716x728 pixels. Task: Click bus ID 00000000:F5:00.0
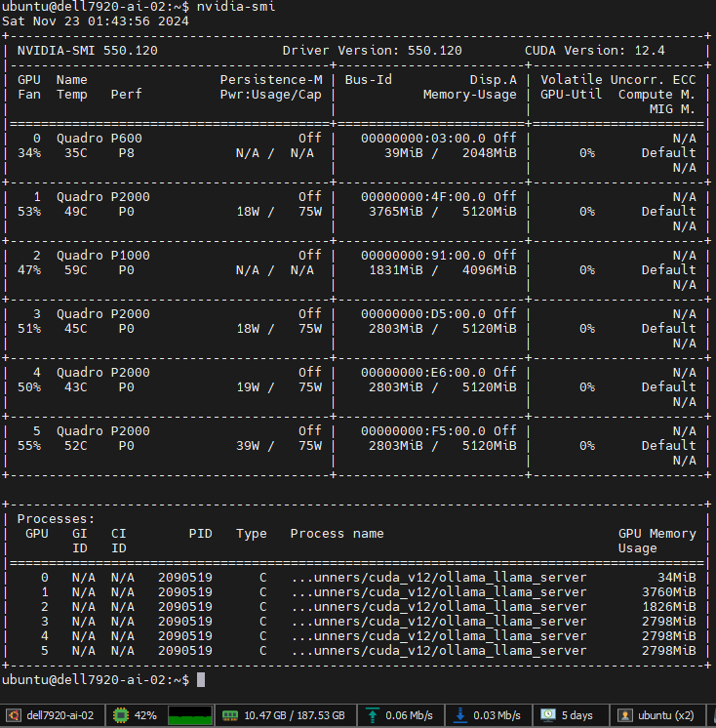[423, 431]
